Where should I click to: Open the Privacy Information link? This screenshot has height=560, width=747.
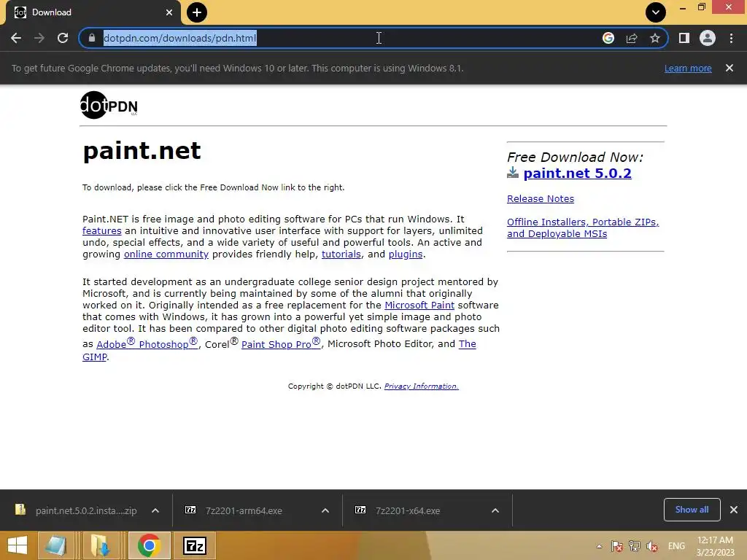coord(421,386)
